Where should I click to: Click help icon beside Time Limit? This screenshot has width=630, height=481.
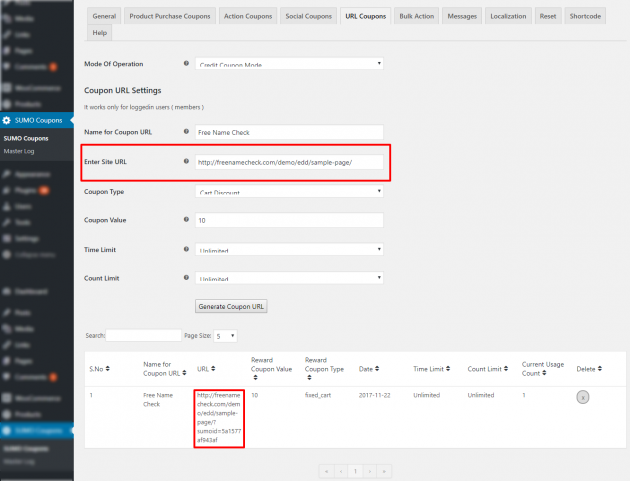(x=186, y=249)
